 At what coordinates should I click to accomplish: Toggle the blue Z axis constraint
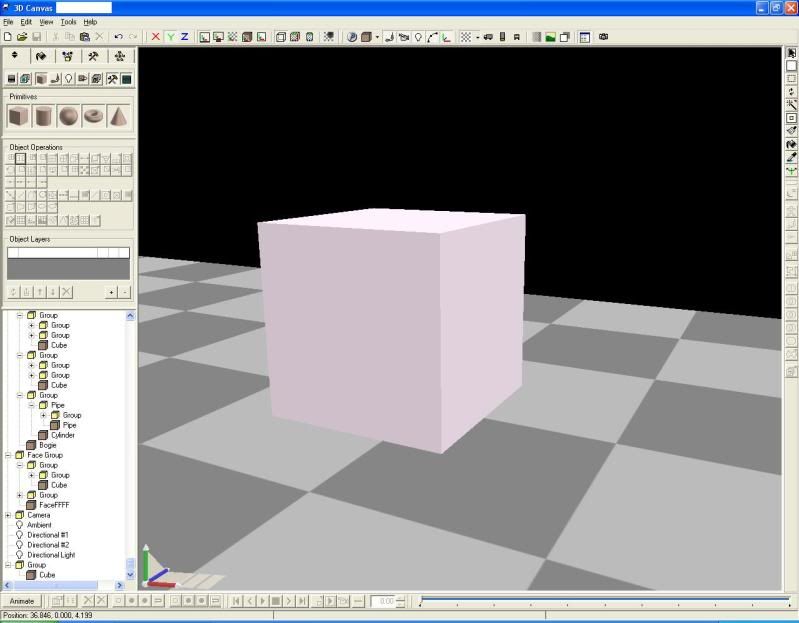(x=184, y=37)
